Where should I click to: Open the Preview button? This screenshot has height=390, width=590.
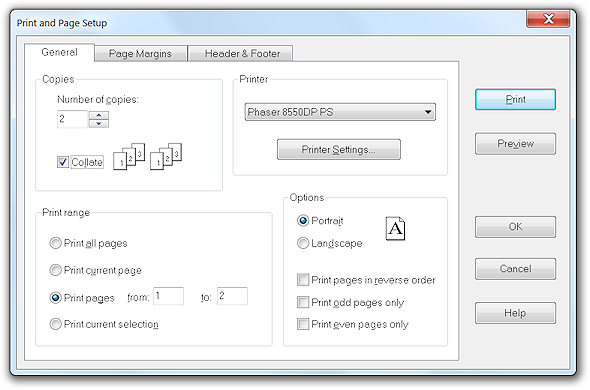tap(515, 144)
